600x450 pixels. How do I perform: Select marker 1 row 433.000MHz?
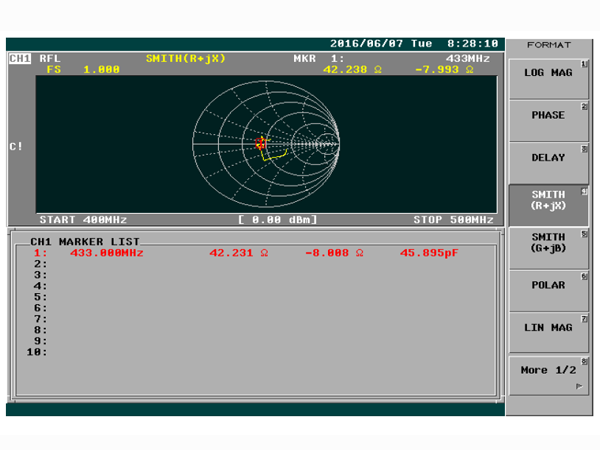coord(246,253)
